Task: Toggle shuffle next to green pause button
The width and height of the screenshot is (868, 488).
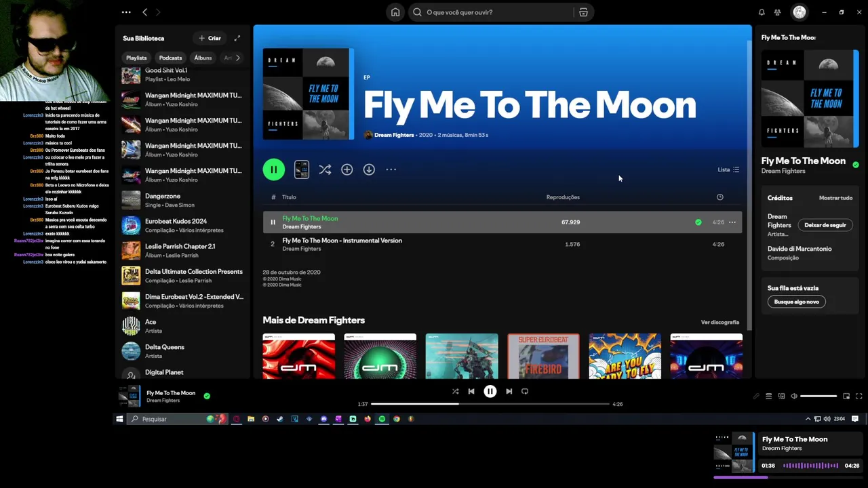Action: tap(325, 169)
